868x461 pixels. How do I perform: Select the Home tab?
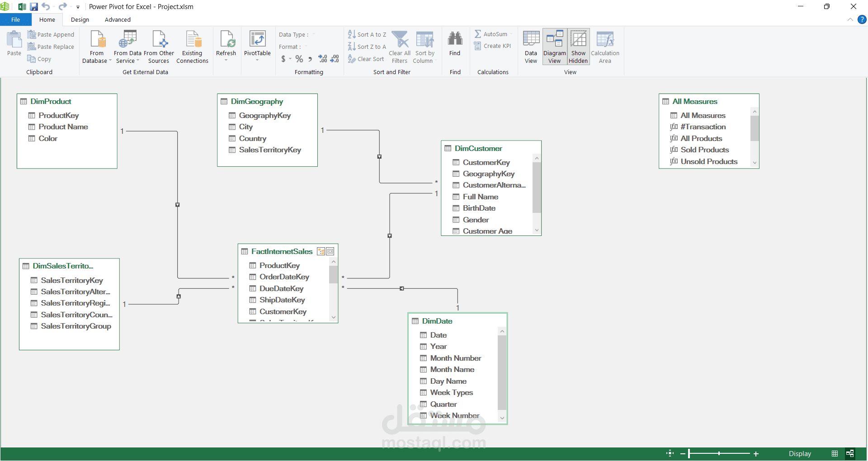point(47,19)
